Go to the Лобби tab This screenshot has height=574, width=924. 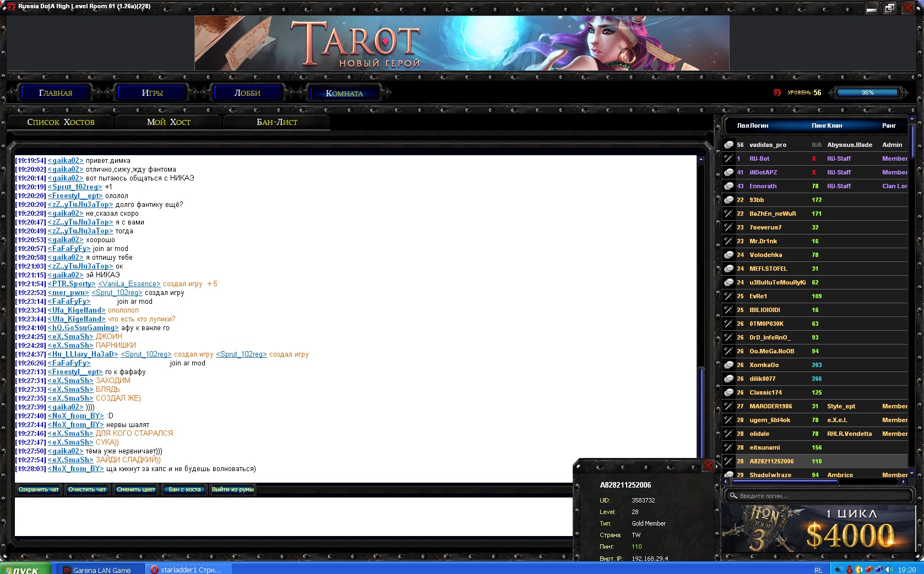click(247, 93)
